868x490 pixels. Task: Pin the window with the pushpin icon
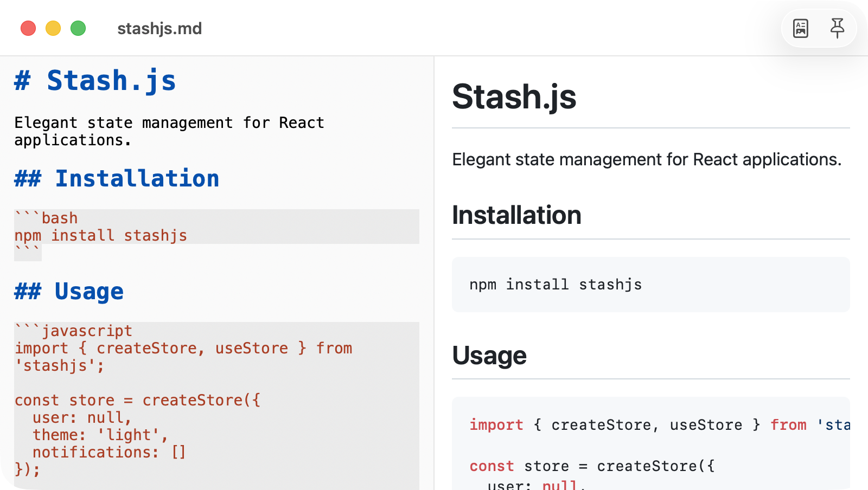click(x=837, y=28)
